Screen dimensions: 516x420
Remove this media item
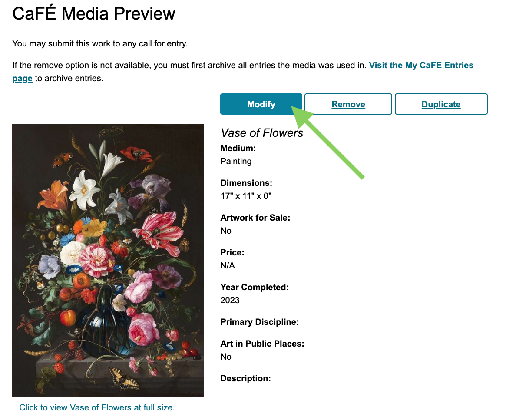pos(348,104)
